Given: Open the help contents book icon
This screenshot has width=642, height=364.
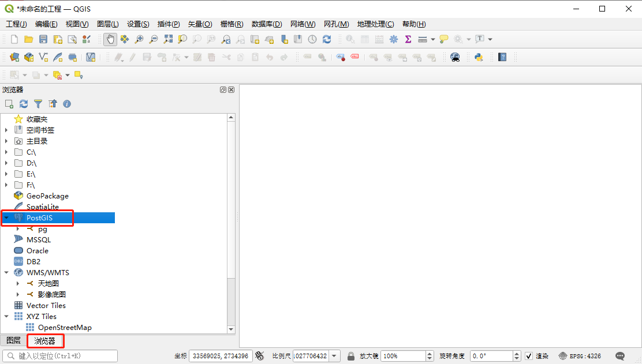Looking at the screenshot, I should click(x=502, y=57).
